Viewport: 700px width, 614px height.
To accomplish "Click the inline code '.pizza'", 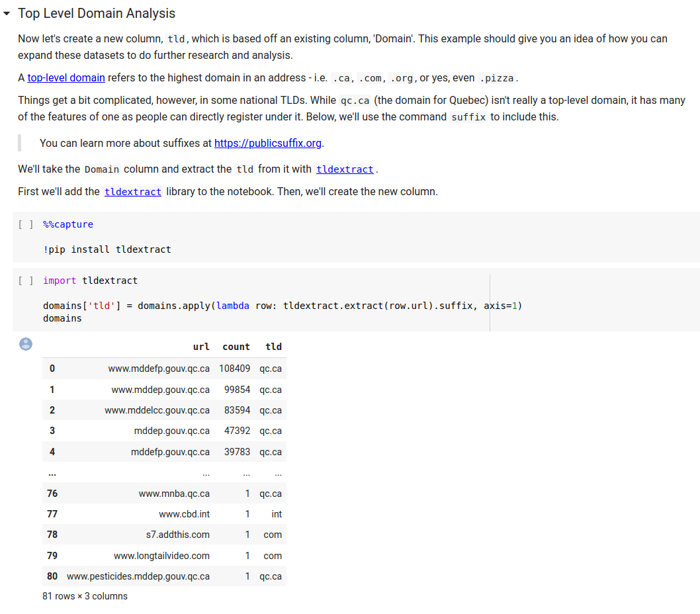I will pyautogui.click(x=497, y=78).
